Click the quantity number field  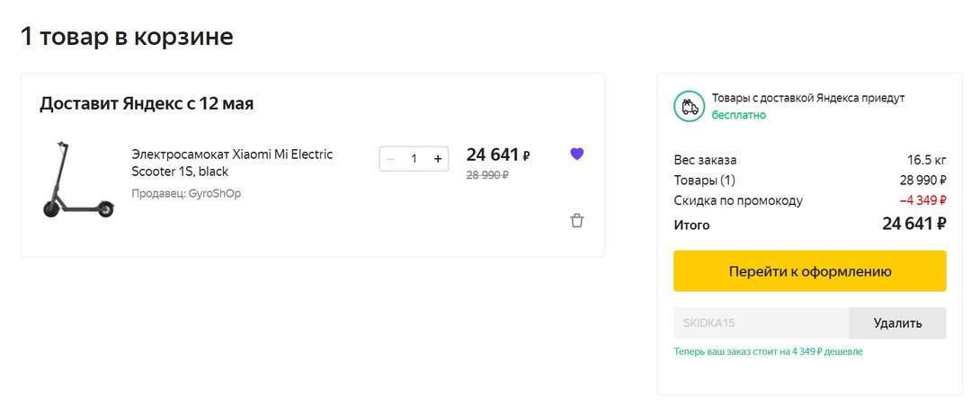coord(414,159)
